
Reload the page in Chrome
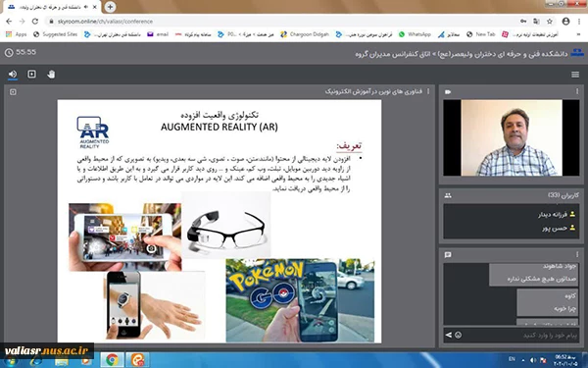click(x=35, y=22)
